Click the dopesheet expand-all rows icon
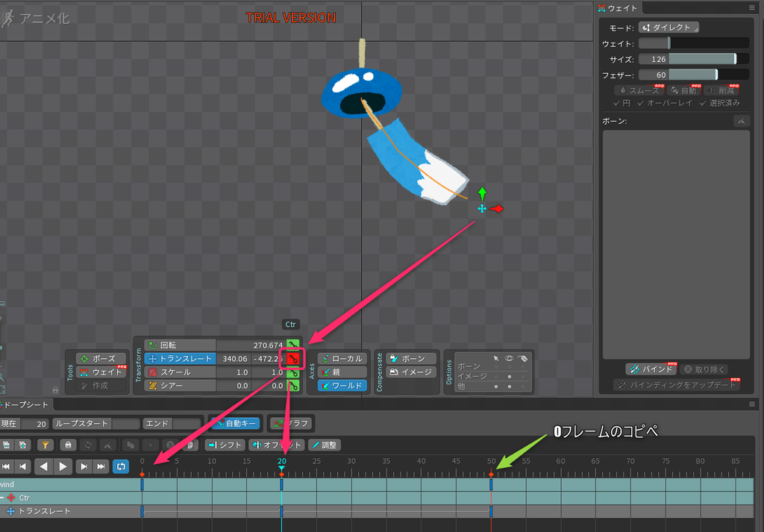 pos(22,445)
